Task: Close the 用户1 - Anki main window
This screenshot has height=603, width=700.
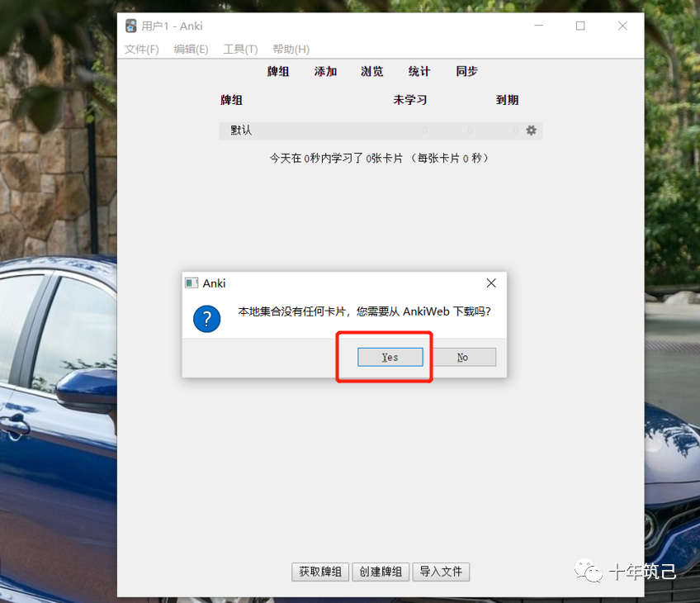Action: click(622, 26)
